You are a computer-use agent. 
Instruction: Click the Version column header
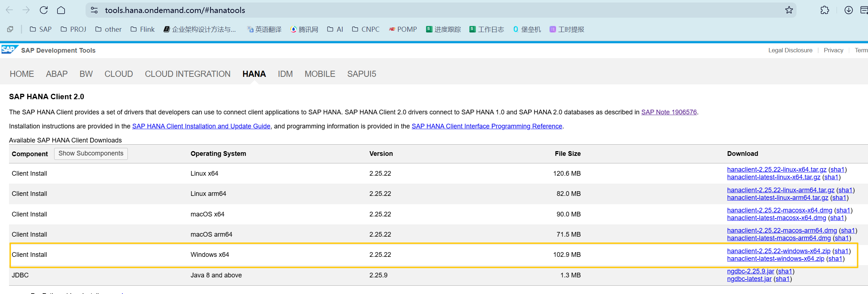click(x=381, y=154)
